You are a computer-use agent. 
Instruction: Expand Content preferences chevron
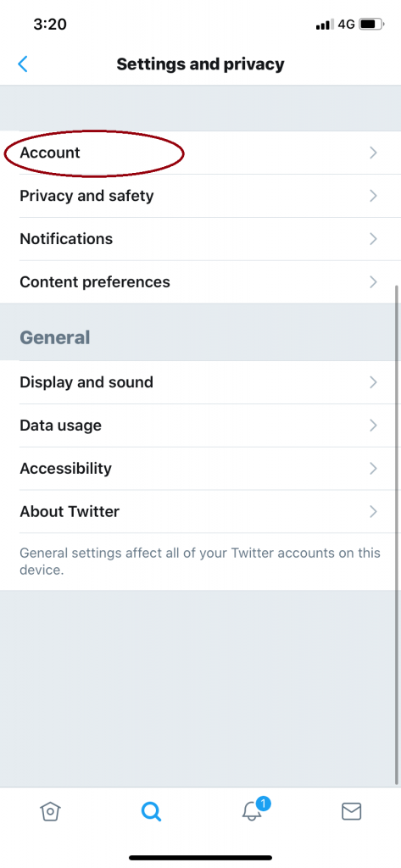click(x=373, y=282)
